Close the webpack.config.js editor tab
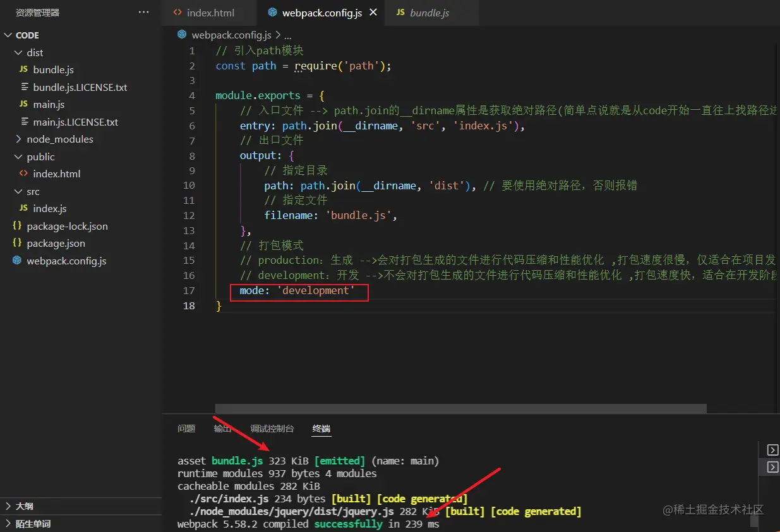Image resolution: width=780 pixels, height=532 pixels. click(373, 13)
